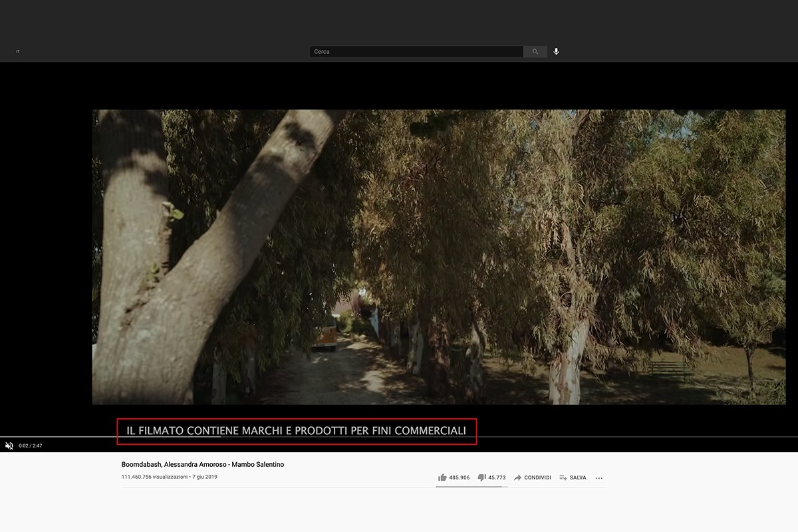Click the 0:02 / 2:47 time display
Screen dimensions: 798x532
[x=31, y=446]
